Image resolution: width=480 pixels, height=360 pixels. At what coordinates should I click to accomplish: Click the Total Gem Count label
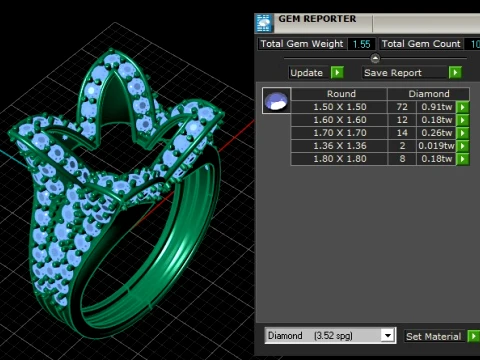[421, 44]
